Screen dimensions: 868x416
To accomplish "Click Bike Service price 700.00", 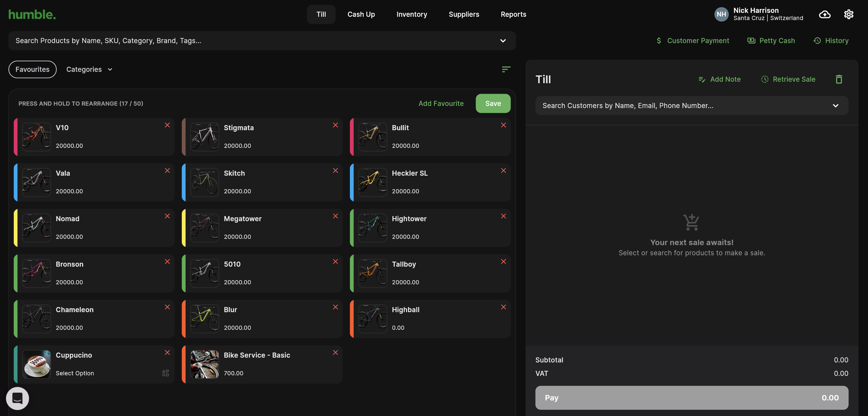I will click(233, 373).
